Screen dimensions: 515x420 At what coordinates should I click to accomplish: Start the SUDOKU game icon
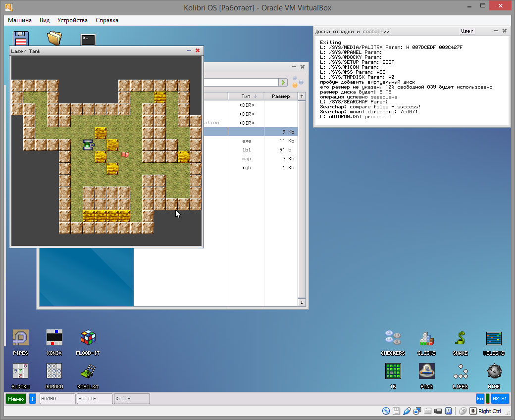coord(21,372)
